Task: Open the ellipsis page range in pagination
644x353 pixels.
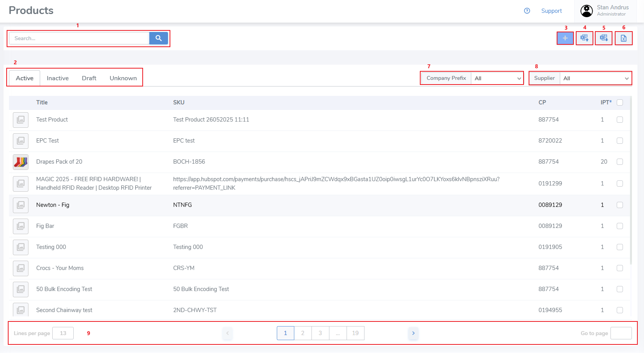Action: click(x=338, y=333)
